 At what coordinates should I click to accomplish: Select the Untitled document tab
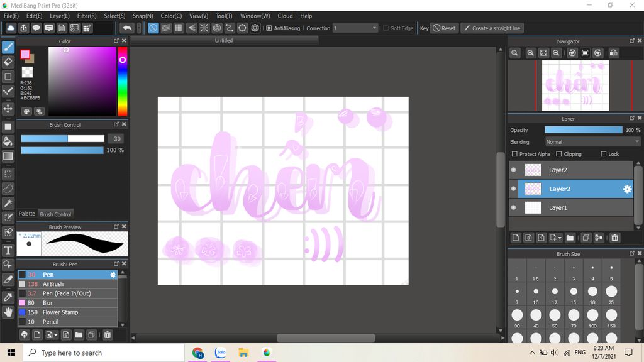(x=224, y=41)
